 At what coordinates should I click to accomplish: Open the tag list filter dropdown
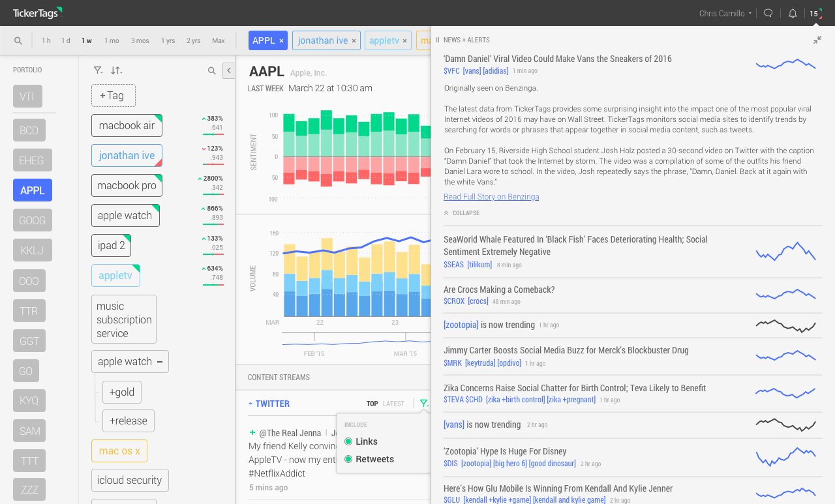pyautogui.click(x=98, y=70)
